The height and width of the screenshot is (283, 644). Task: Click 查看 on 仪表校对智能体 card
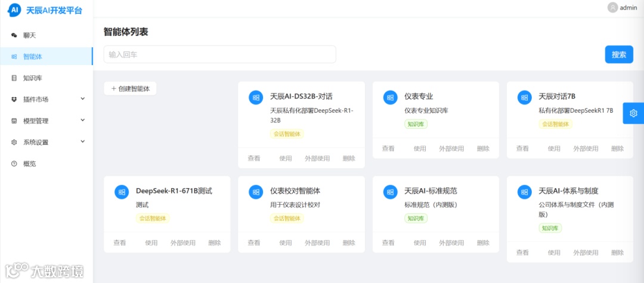click(x=254, y=242)
